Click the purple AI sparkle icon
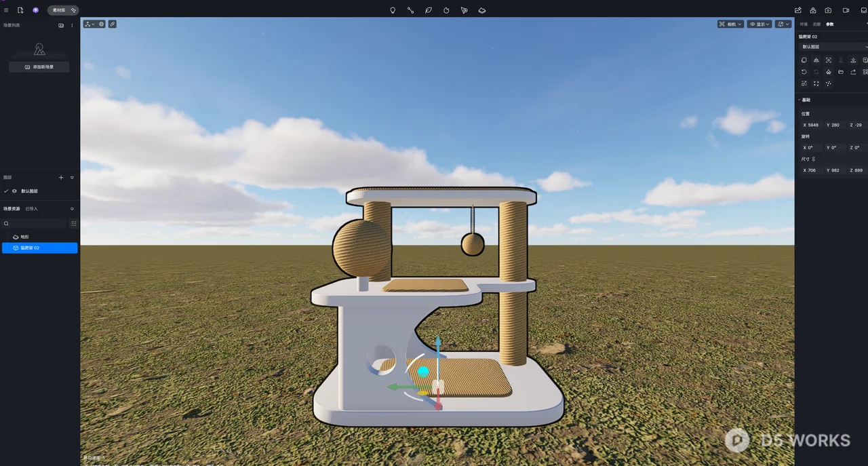The width and height of the screenshot is (868, 466). click(35, 10)
